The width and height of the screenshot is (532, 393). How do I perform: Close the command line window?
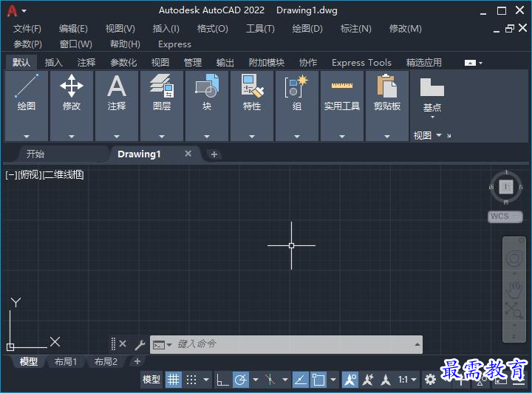123,344
